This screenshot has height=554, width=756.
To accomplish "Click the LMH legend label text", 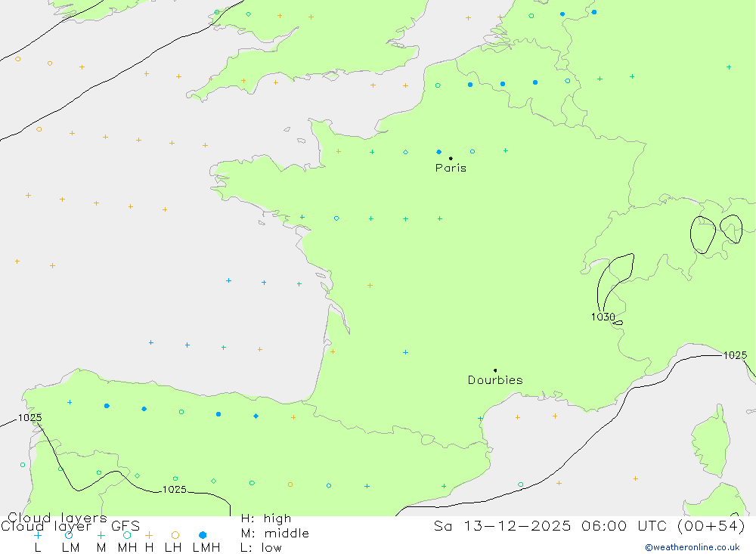I will coord(206,548).
